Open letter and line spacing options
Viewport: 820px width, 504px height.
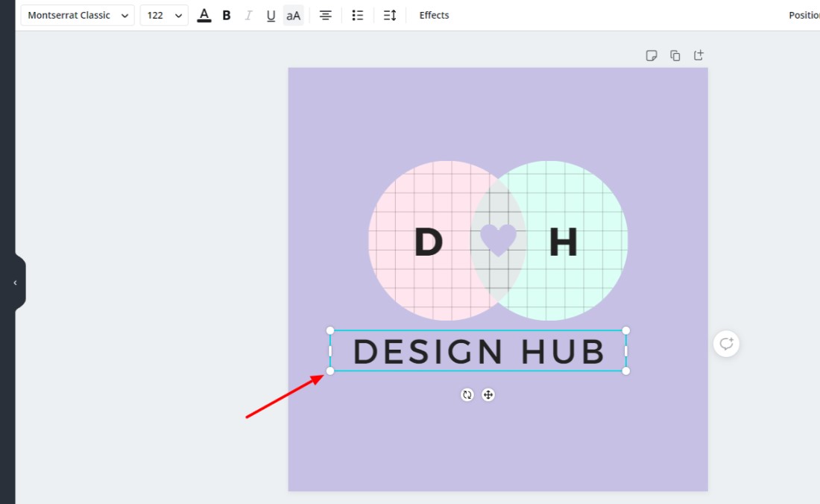(390, 15)
